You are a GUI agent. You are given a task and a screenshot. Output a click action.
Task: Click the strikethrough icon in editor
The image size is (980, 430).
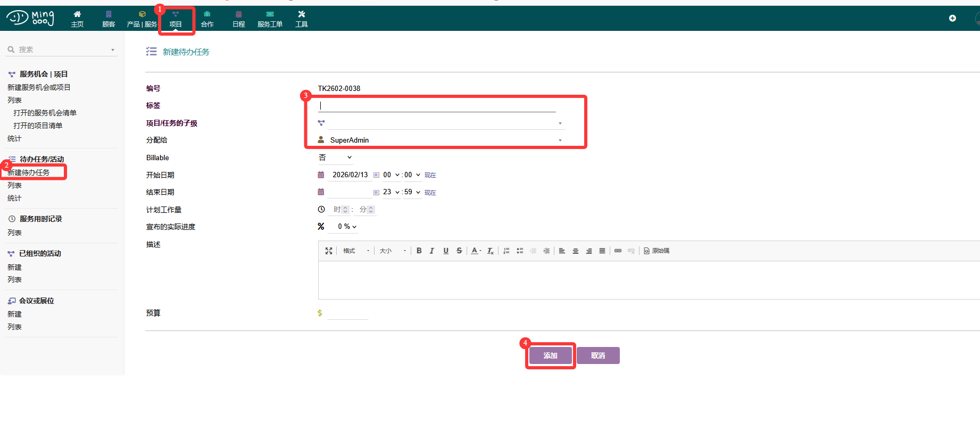[459, 251]
